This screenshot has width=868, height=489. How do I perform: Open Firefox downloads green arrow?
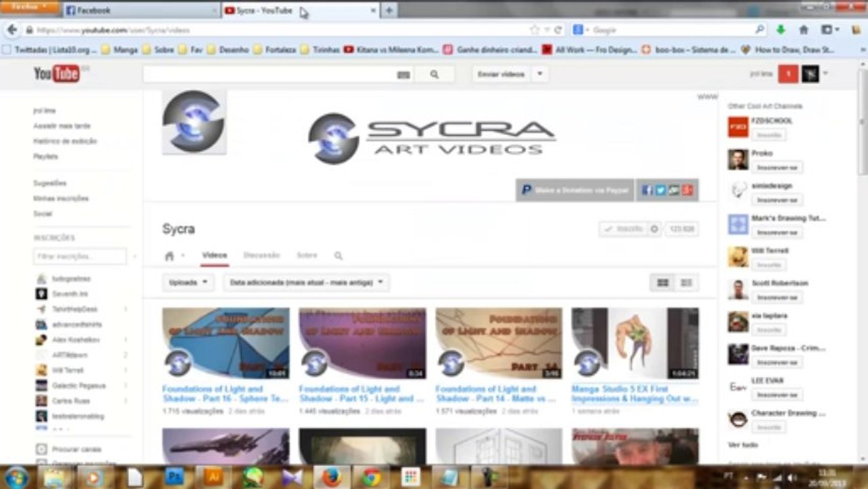(x=780, y=30)
